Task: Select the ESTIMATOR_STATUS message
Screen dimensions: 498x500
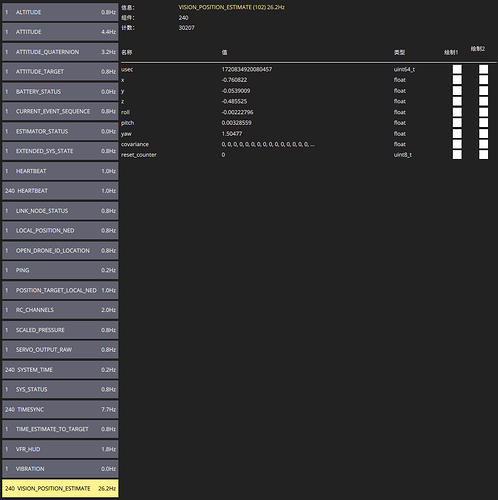Action: click(x=60, y=131)
